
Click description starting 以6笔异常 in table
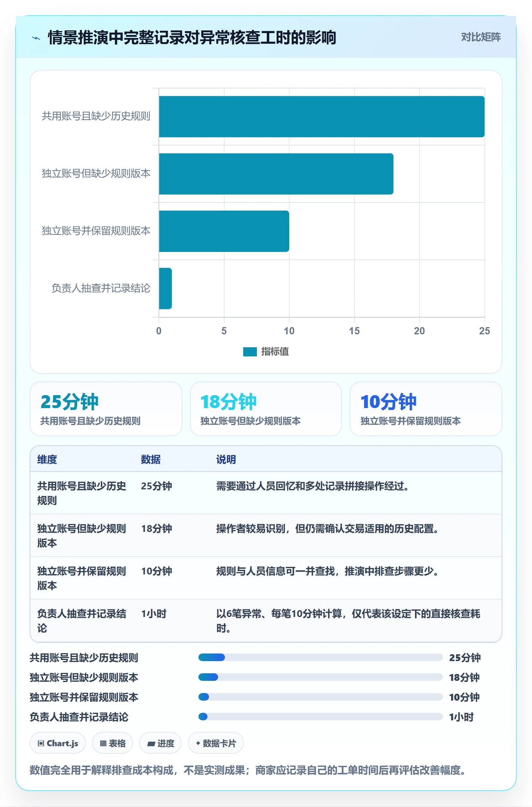[x=348, y=621]
